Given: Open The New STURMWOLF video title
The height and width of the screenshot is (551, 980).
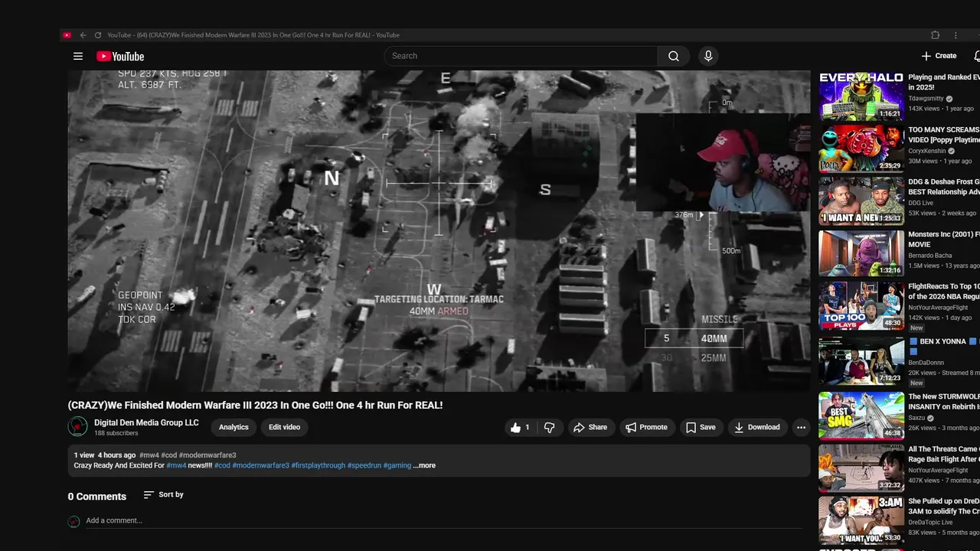Looking at the screenshot, I should 944,402.
